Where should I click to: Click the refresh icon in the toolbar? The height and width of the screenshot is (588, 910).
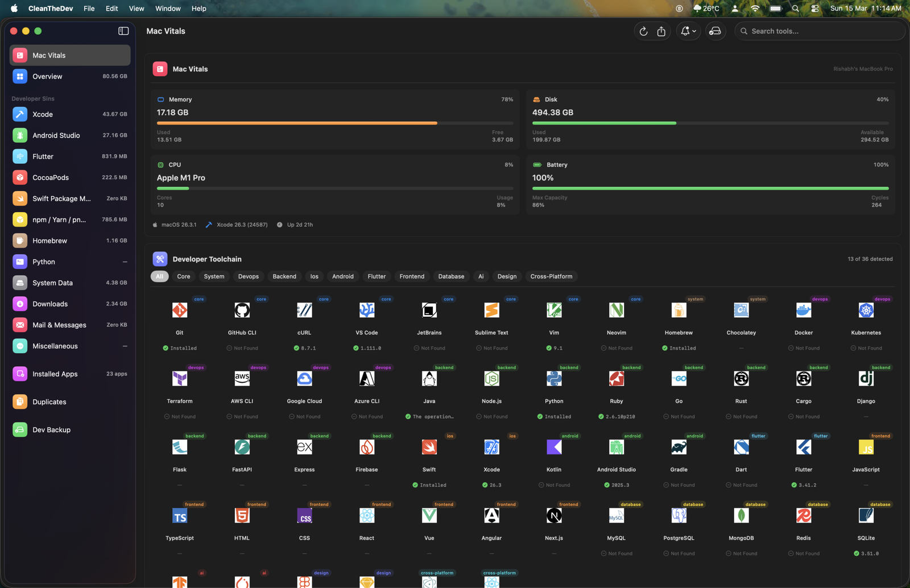(x=643, y=31)
